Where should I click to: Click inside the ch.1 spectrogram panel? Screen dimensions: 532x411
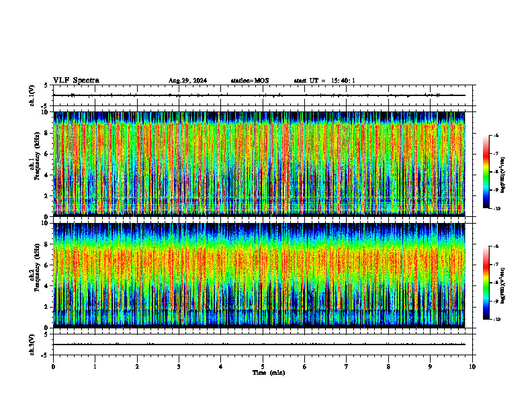tap(259, 164)
